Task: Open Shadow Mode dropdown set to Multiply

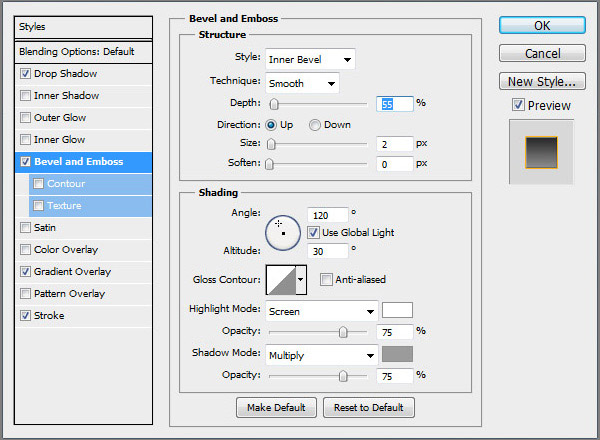Action: (322, 355)
